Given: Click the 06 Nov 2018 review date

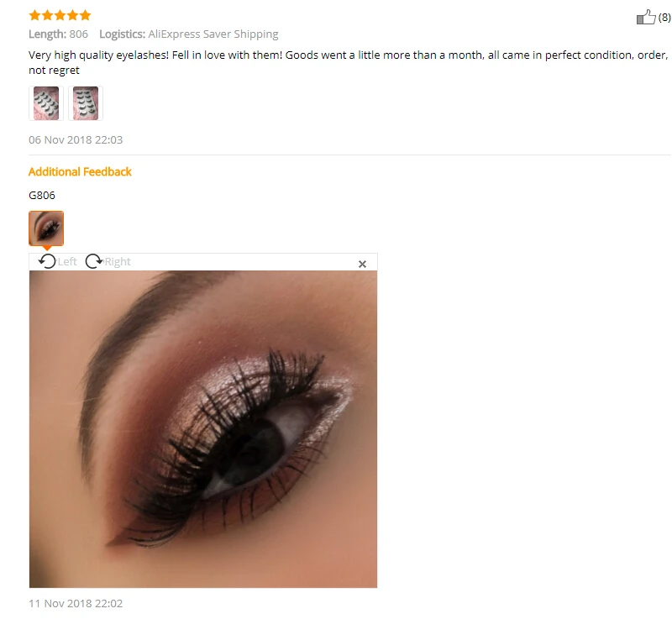Looking at the screenshot, I should 76,139.
